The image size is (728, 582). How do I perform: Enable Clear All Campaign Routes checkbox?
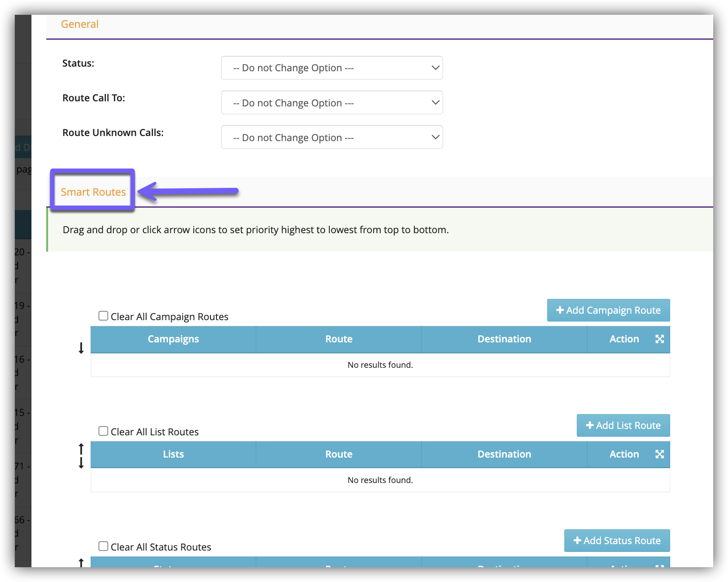104,316
